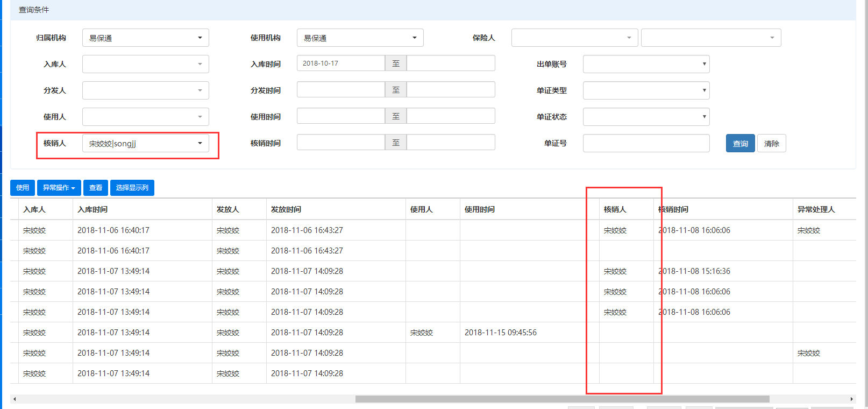Click the blue 查询 button

pos(740,144)
